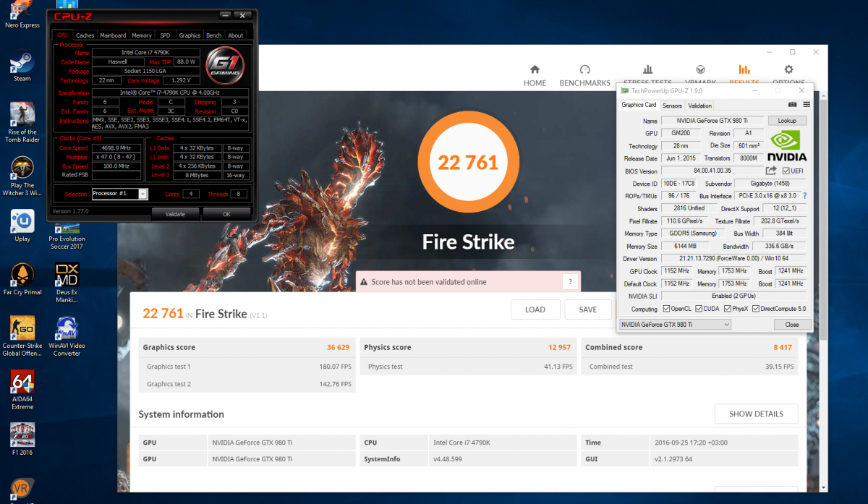
Task: Expand the CPU-Z Processor #1 selection dropdown
Action: point(142,194)
